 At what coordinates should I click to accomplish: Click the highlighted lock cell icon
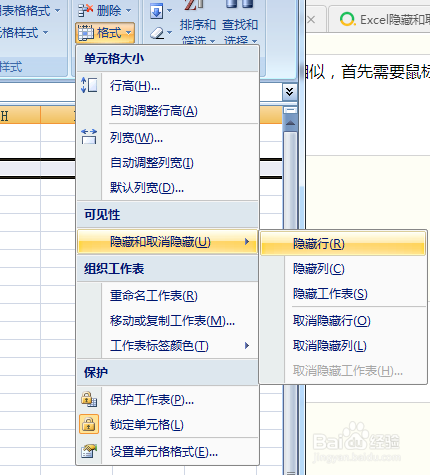pos(89,424)
